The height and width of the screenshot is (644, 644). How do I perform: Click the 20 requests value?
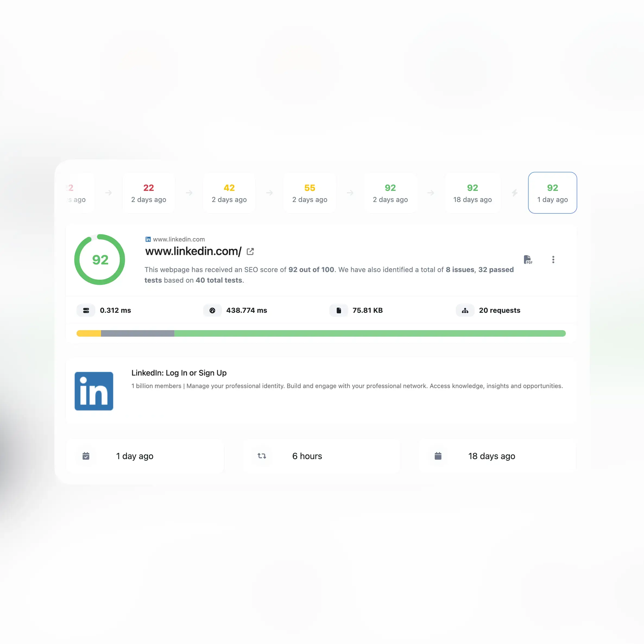coord(500,310)
